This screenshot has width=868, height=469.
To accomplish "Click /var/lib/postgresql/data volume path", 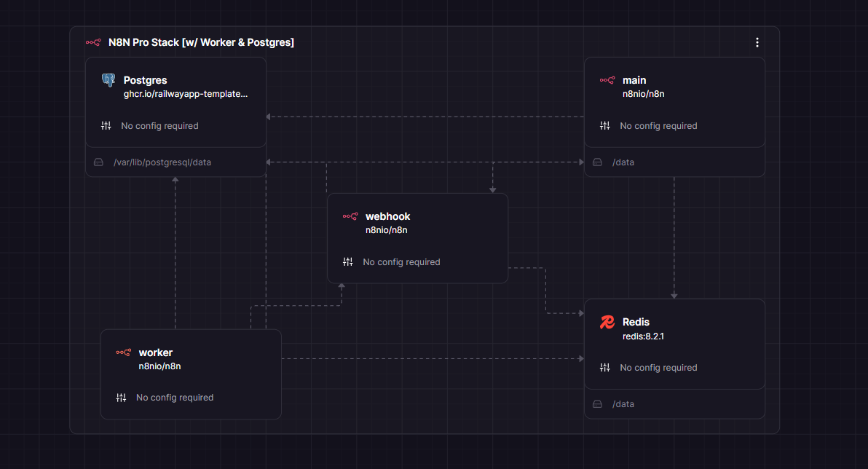I will pos(162,162).
